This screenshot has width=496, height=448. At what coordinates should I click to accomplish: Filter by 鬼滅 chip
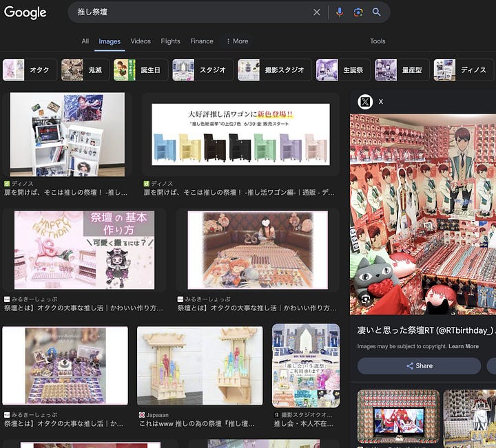click(x=85, y=70)
